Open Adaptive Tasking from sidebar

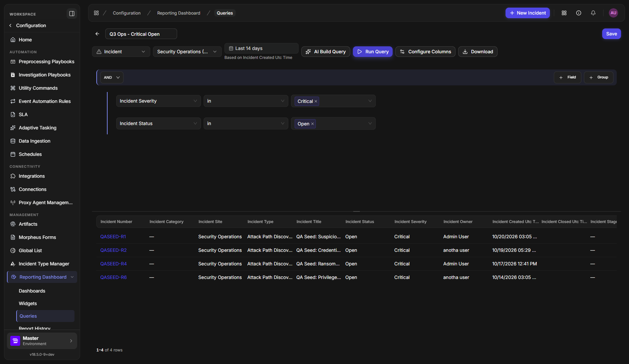[x=42, y=128]
